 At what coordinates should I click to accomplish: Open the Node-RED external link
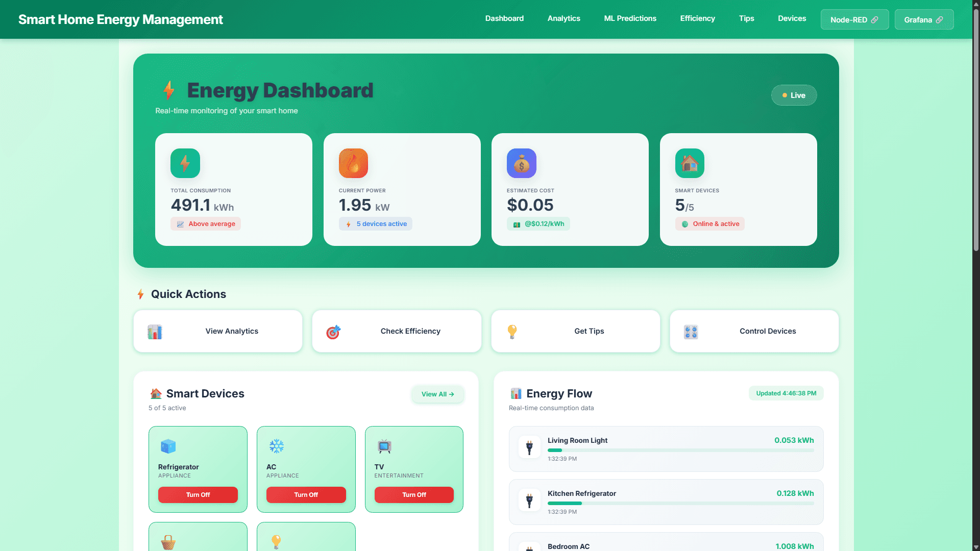pos(854,19)
